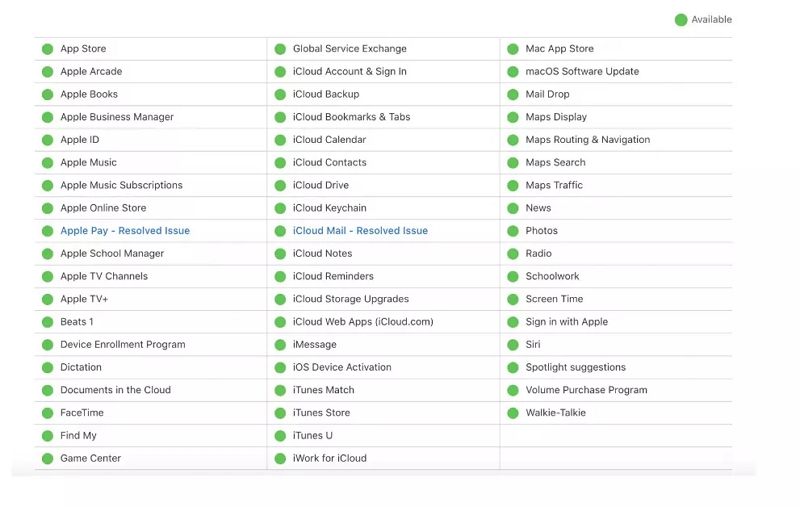The width and height of the screenshot is (800, 507).
Task: Click the green dot beside Maps Traffic
Action: click(x=513, y=186)
